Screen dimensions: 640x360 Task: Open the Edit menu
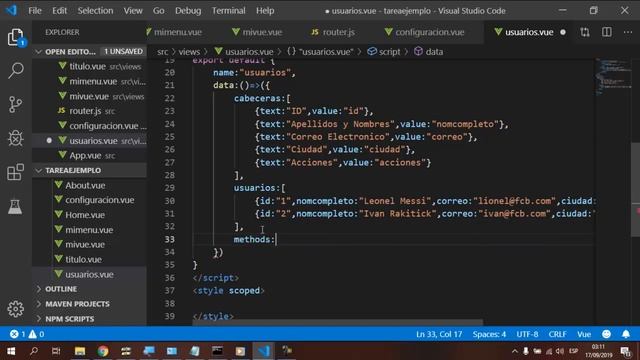tap(60, 11)
